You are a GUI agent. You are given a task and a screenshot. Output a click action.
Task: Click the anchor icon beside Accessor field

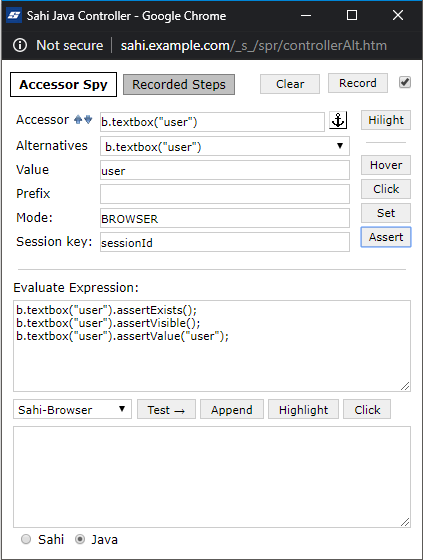pos(338,121)
